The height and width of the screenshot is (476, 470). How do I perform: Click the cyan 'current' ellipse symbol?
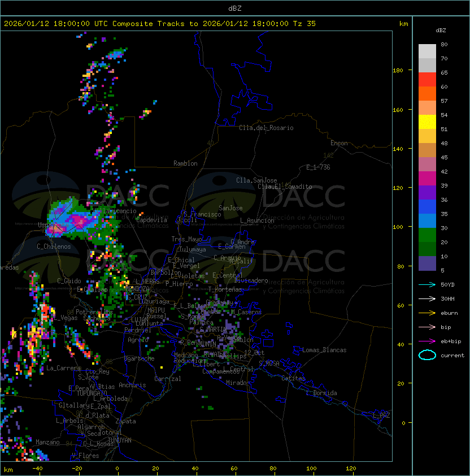(427, 355)
